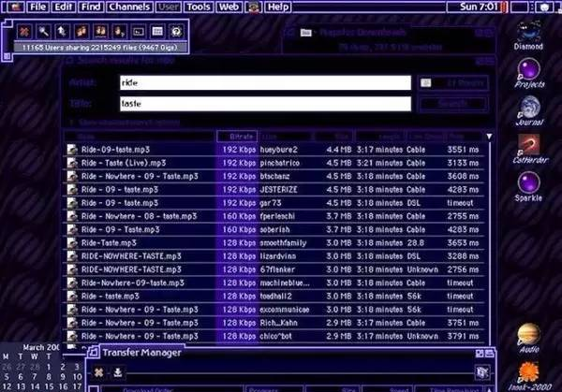Open the Tools menu
The height and width of the screenshot is (392, 562).
pos(198,7)
